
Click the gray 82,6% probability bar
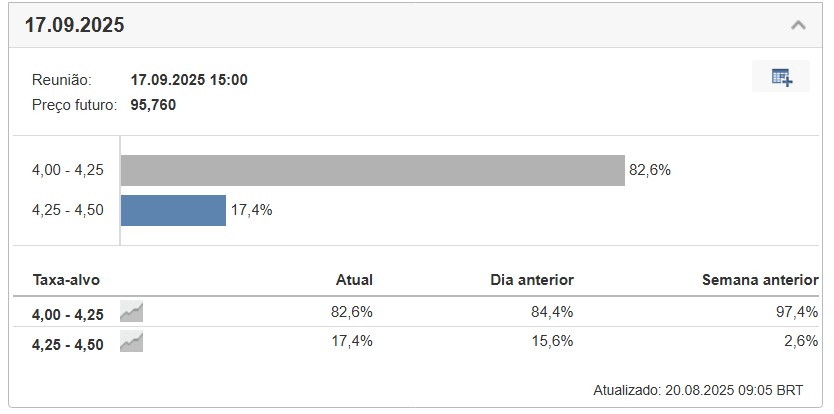(373, 170)
